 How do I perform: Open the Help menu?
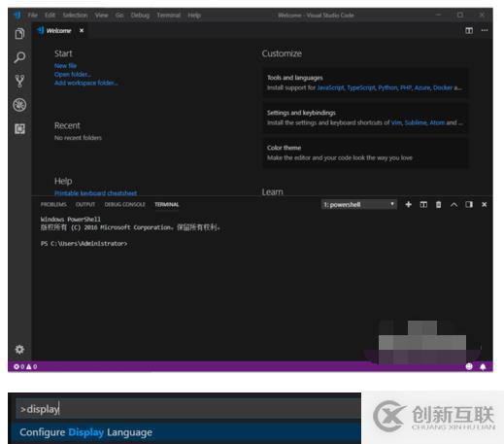pos(194,15)
